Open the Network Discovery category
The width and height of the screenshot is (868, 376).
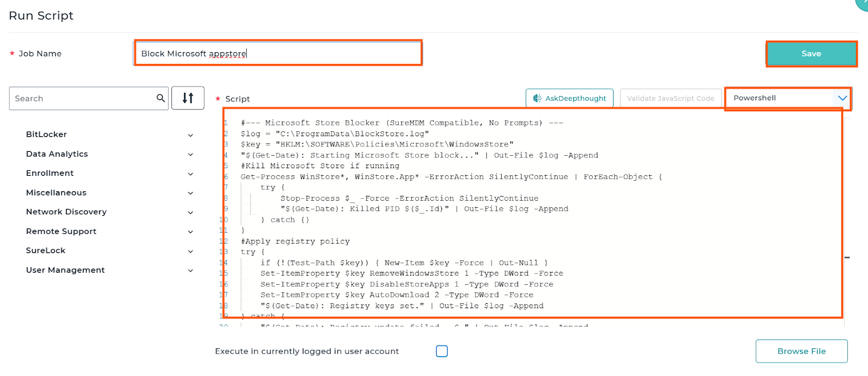click(66, 212)
